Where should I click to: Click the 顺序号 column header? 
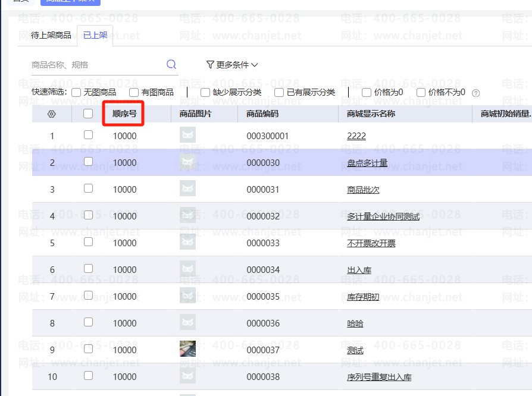124,114
